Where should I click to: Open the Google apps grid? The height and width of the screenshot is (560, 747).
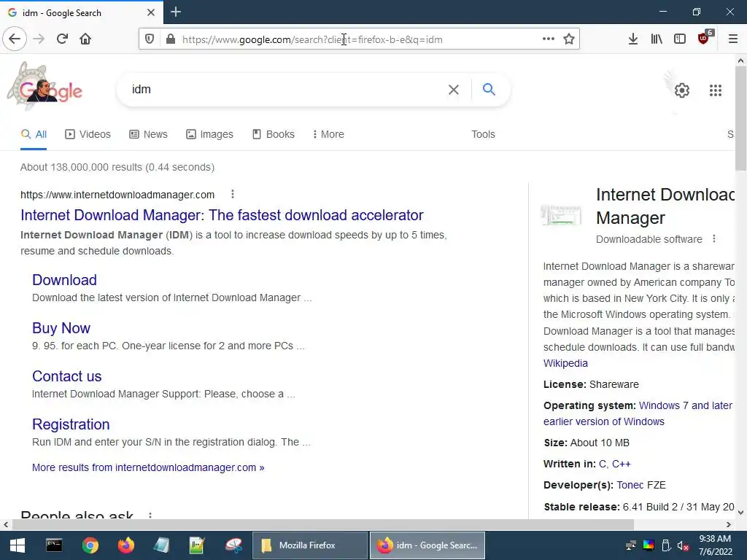pyautogui.click(x=716, y=90)
